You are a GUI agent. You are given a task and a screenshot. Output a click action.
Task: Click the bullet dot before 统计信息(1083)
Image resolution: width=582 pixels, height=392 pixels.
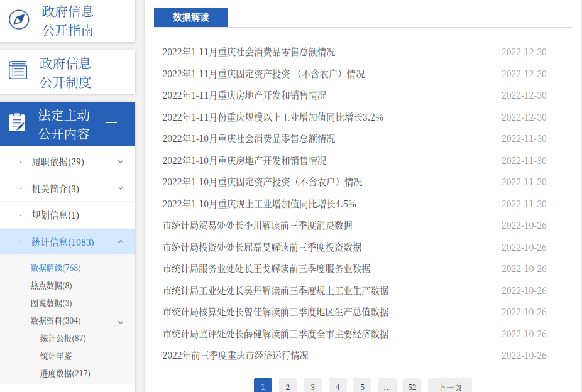point(20,241)
